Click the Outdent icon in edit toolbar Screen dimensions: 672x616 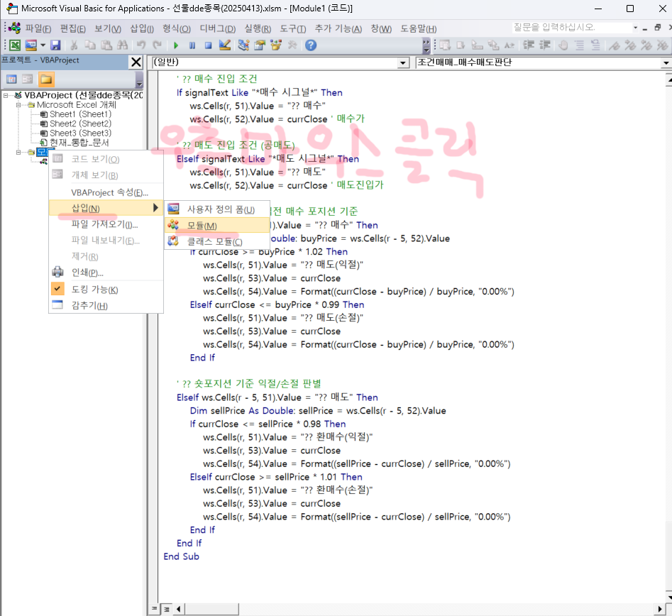click(x=545, y=45)
